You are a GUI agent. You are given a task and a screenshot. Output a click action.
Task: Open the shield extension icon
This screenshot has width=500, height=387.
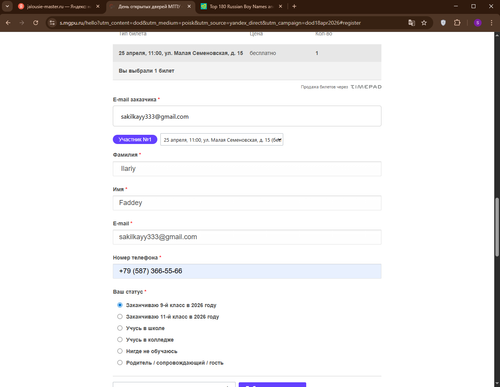click(x=443, y=23)
